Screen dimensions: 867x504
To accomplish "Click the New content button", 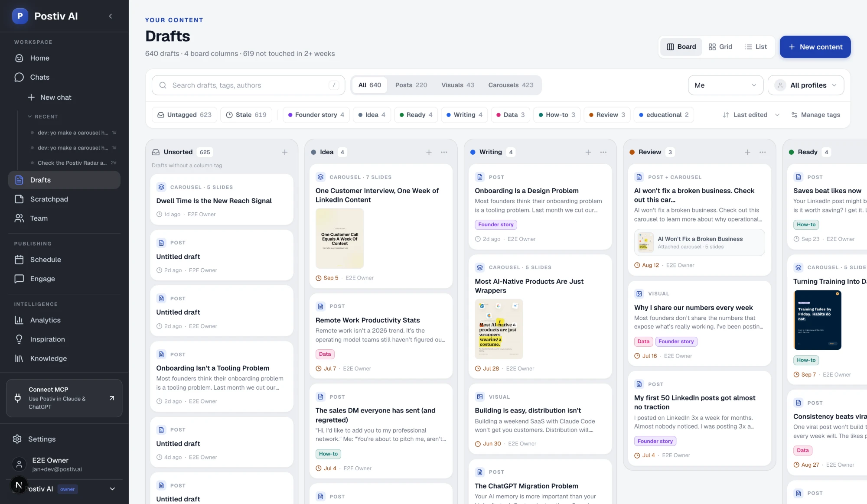I will coord(815,47).
